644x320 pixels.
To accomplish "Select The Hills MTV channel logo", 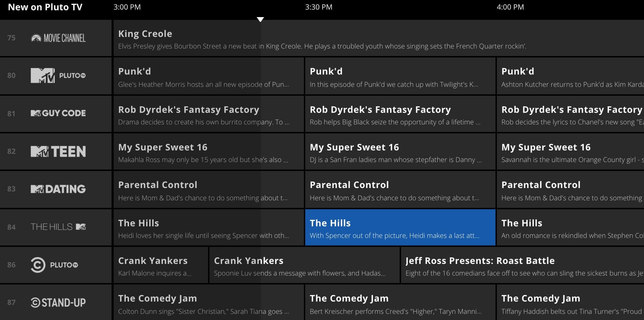I will pos(58,227).
